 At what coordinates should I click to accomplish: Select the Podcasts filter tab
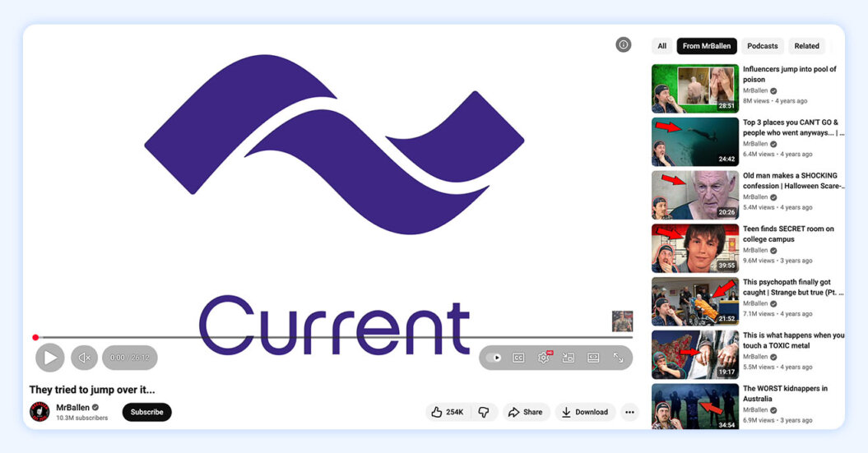763,46
